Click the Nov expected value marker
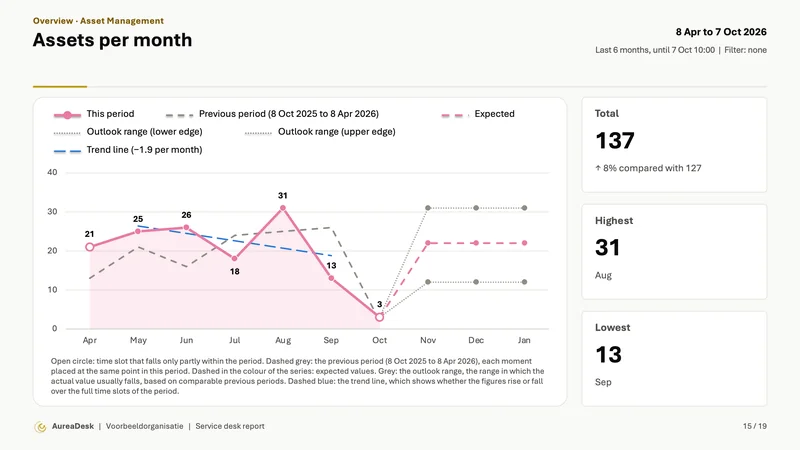This screenshot has height=450, width=800. point(428,243)
